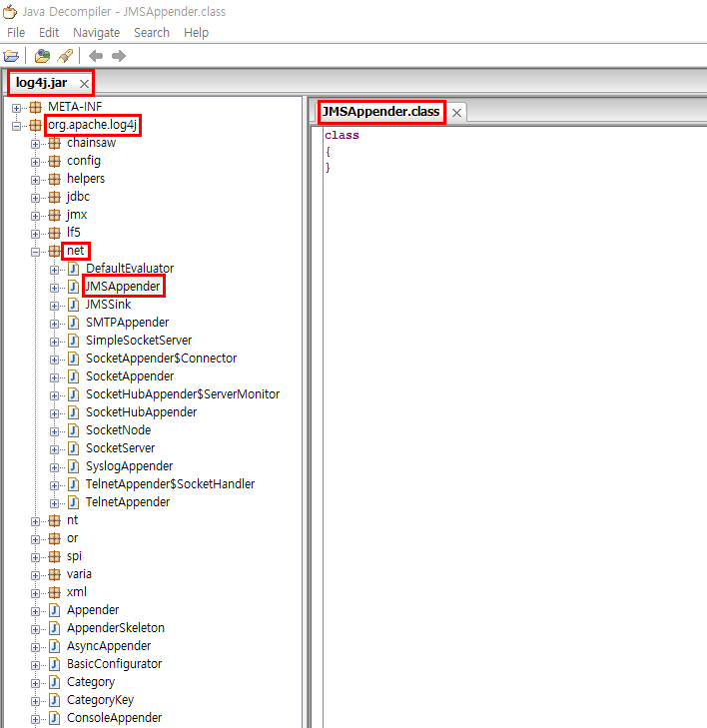Expand the SocketAppender class node
The height and width of the screenshot is (728, 707).
point(54,377)
